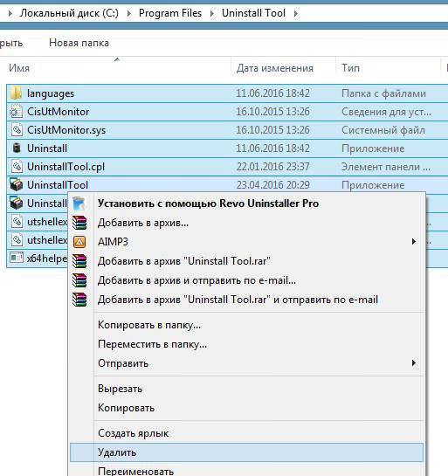Choose 'Копировать в папку...' menu entry
448x476 pixels.
246,325
